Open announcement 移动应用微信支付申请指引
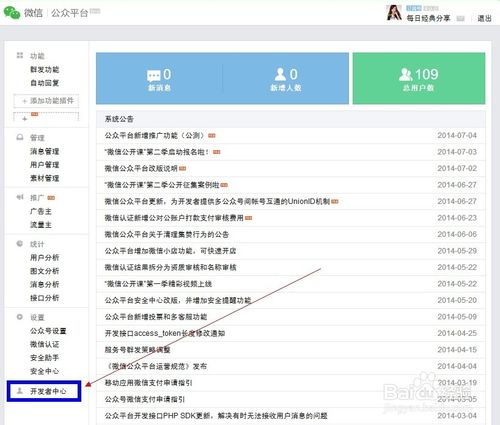500x425 pixels. point(148,383)
